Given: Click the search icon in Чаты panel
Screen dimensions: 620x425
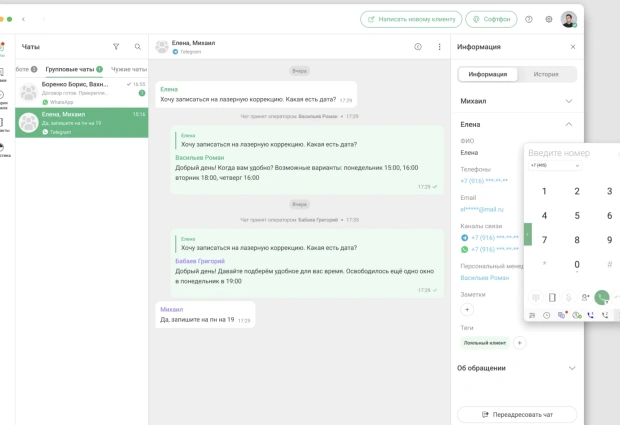Looking at the screenshot, I should coord(138,46).
